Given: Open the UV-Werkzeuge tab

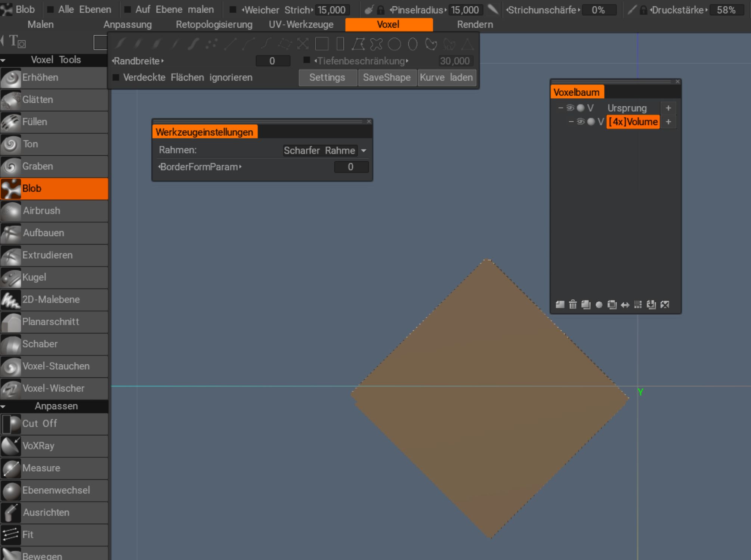Looking at the screenshot, I should tap(300, 24).
